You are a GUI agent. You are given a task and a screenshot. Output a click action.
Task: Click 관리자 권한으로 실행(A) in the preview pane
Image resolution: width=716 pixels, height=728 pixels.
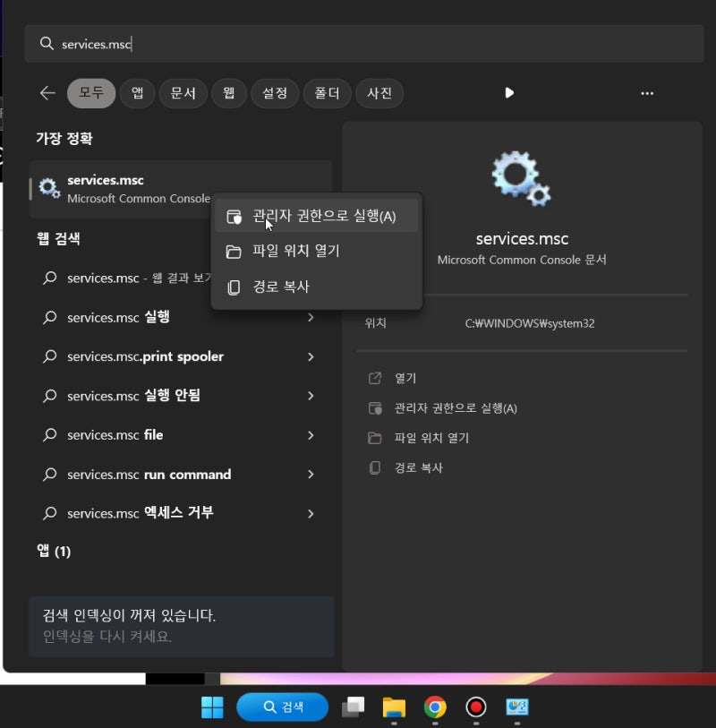[x=456, y=408]
